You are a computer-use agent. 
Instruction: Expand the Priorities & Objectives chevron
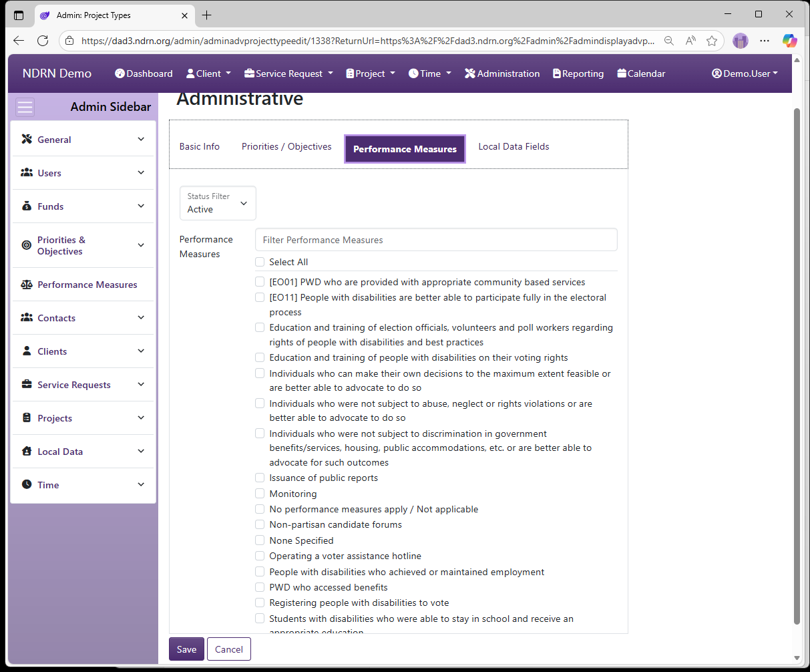pyautogui.click(x=141, y=245)
